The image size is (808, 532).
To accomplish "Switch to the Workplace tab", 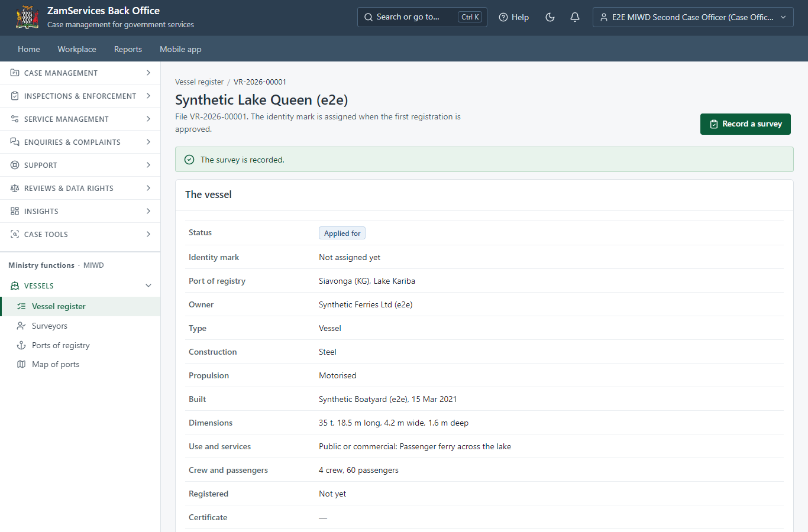I will coord(77,49).
